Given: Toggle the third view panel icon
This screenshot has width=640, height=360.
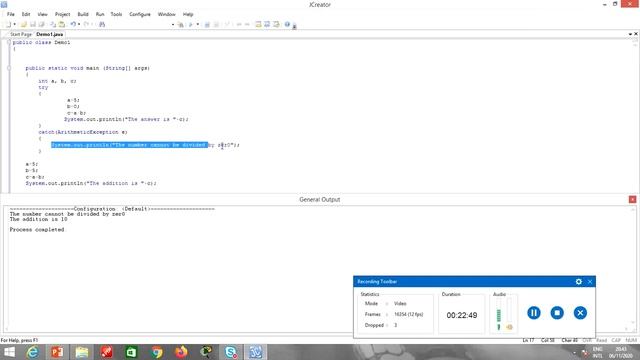Looking at the screenshot, I should click(276, 24).
